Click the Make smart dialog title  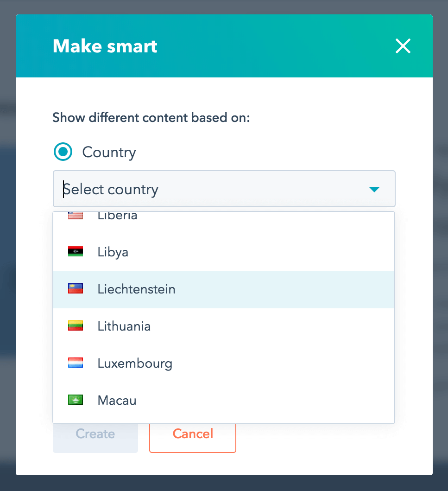(105, 46)
